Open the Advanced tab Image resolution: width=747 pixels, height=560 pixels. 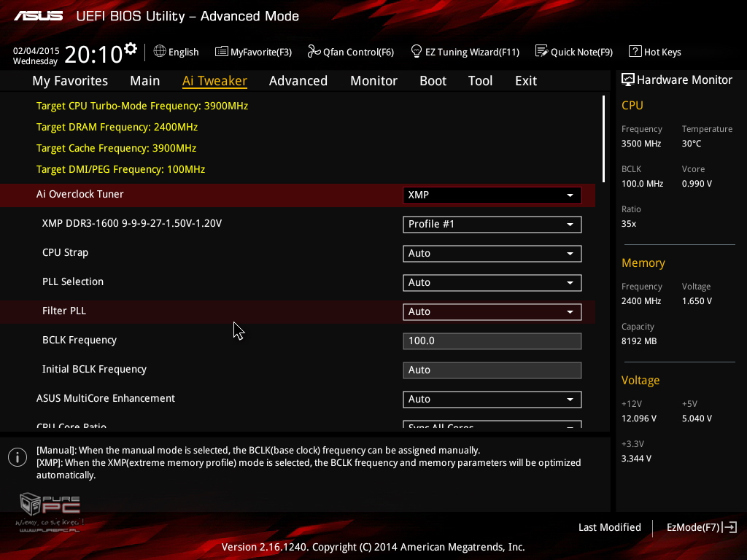(x=298, y=81)
